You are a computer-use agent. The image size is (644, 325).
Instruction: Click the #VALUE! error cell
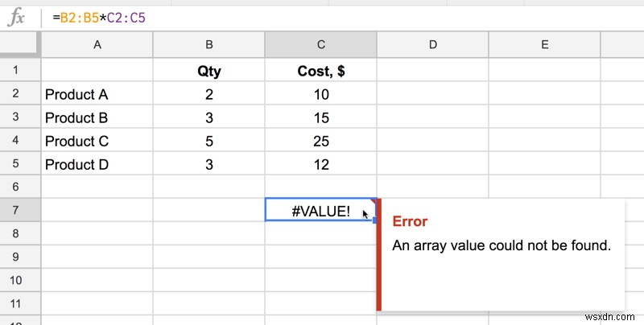click(x=320, y=210)
